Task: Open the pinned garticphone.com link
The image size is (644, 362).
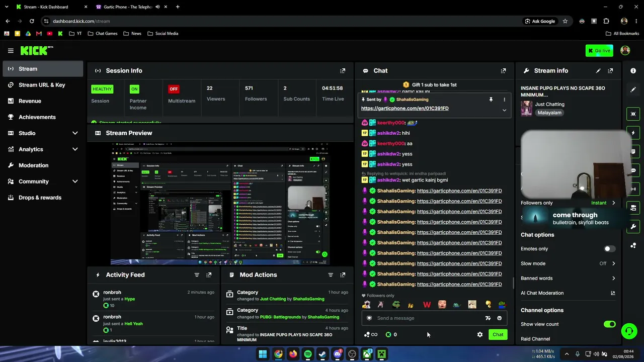Action: [405, 109]
